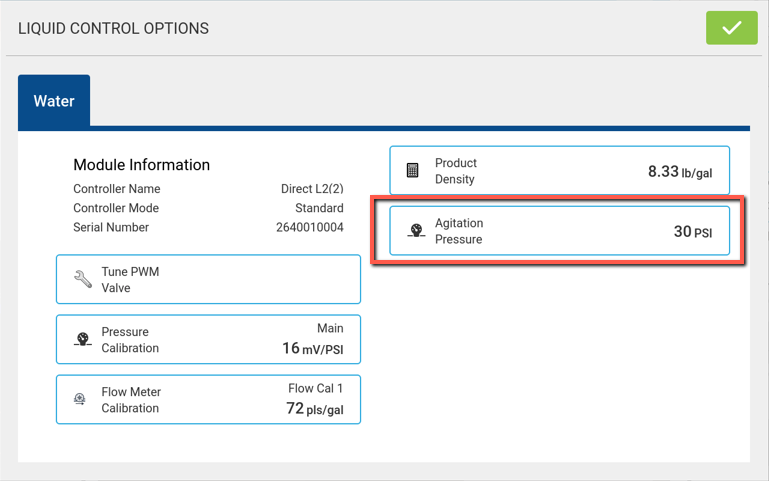
Task: Click the Flow Cal 1 label
Action: [x=315, y=388]
